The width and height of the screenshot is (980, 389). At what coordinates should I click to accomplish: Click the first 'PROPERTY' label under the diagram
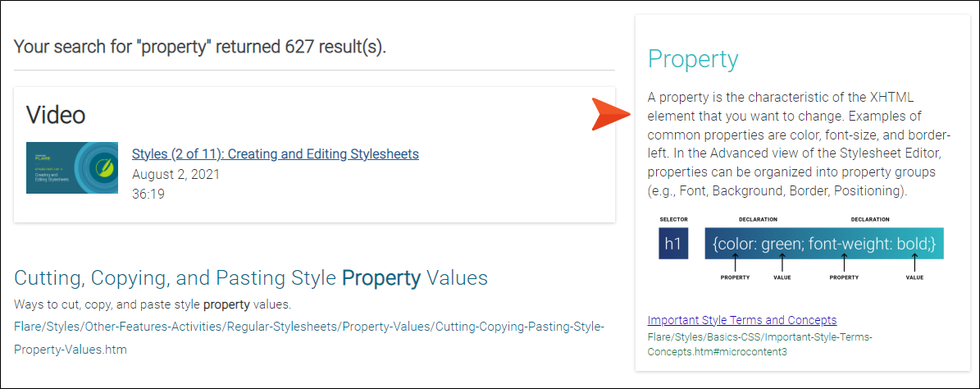pyautogui.click(x=735, y=277)
